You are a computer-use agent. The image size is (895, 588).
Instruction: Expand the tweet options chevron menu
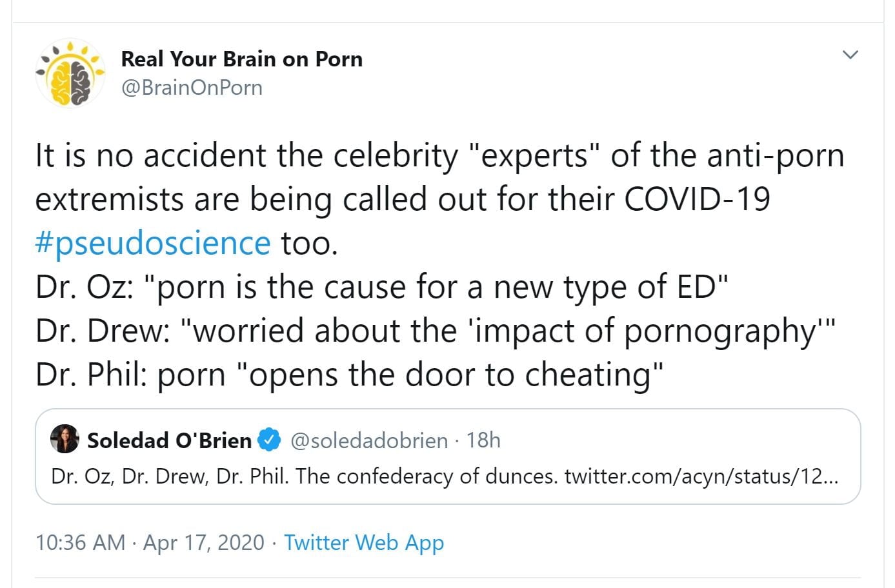point(850,55)
